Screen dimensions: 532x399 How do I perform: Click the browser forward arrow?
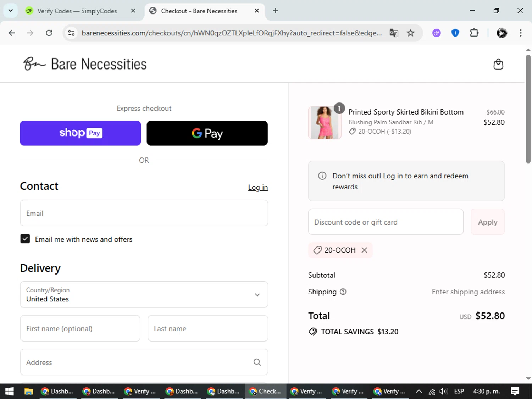pos(30,33)
